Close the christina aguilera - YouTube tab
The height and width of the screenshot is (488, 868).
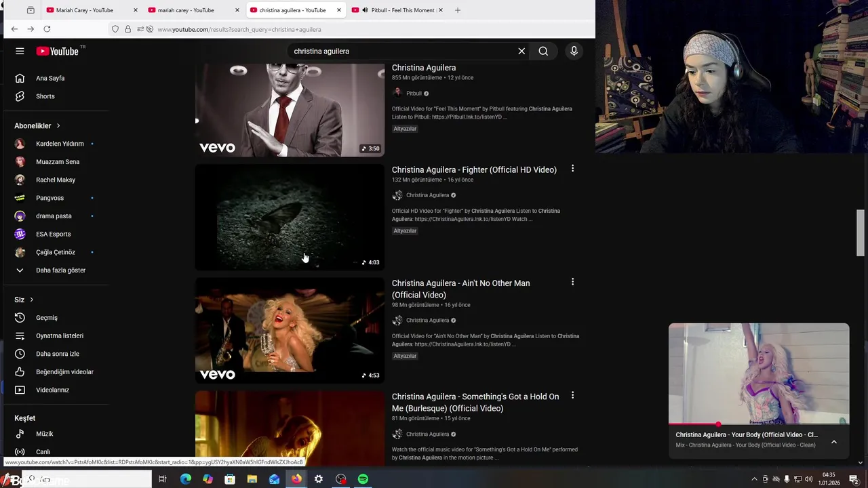pos(339,10)
